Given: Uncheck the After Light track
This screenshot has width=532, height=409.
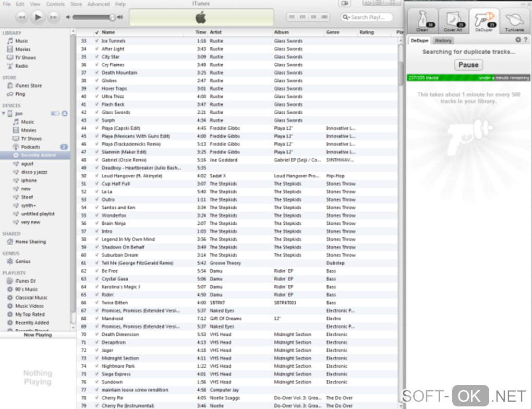Looking at the screenshot, I should (96, 49).
